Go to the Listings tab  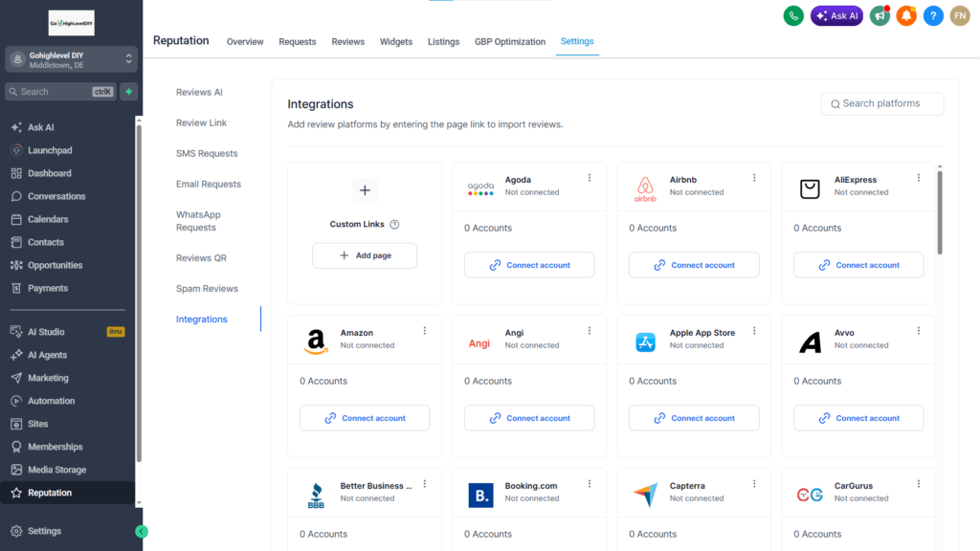pyautogui.click(x=444, y=42)
